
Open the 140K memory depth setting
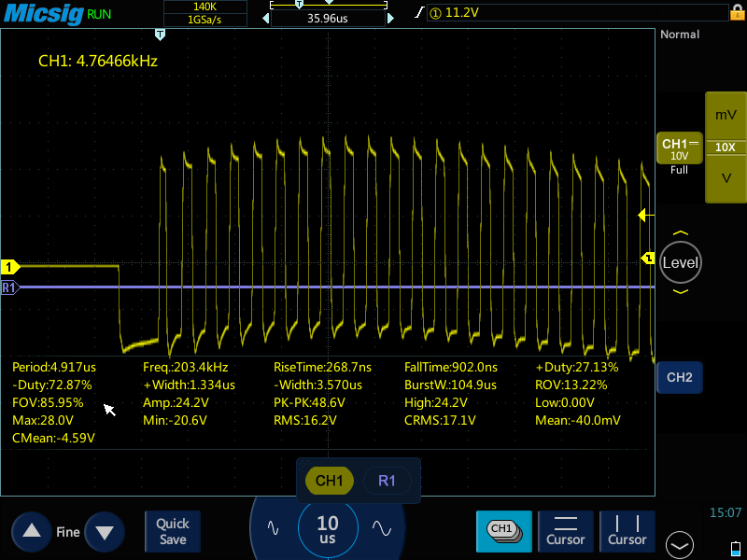pos(205,7)
